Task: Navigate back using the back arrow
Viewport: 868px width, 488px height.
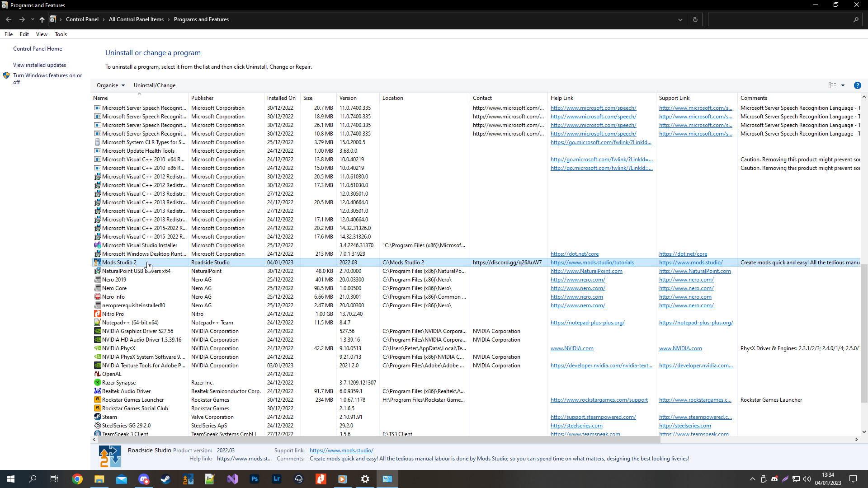Action: [x=8, y=19]
